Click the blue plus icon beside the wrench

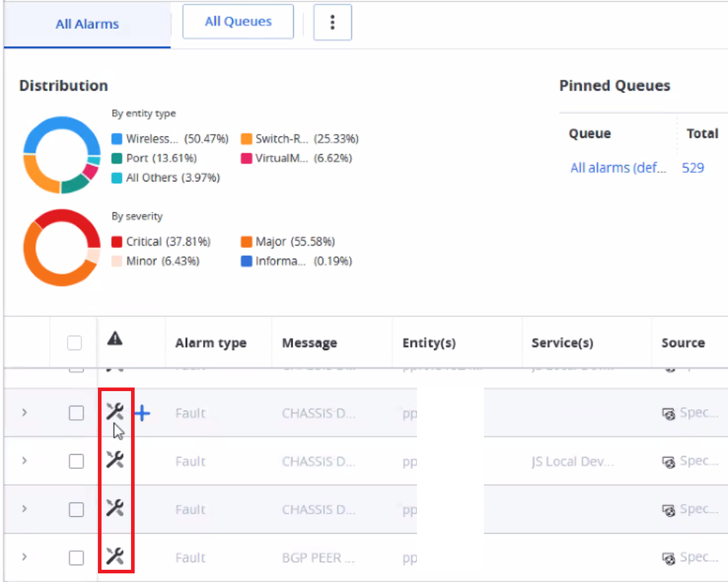click(143, 413)
